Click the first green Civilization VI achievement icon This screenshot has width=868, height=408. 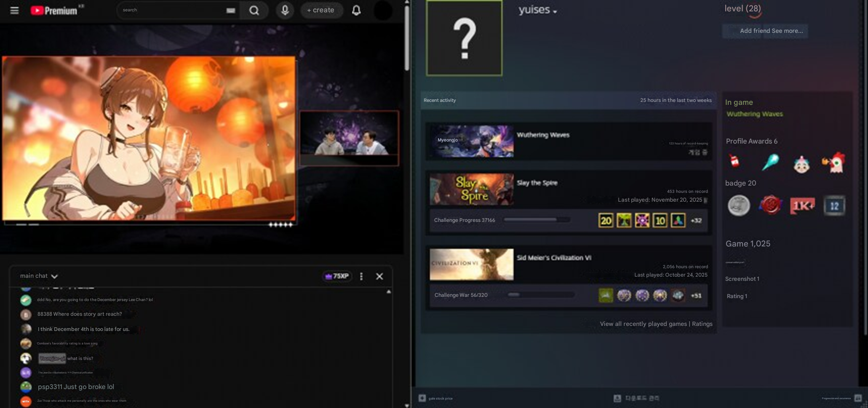click(606, 295)
